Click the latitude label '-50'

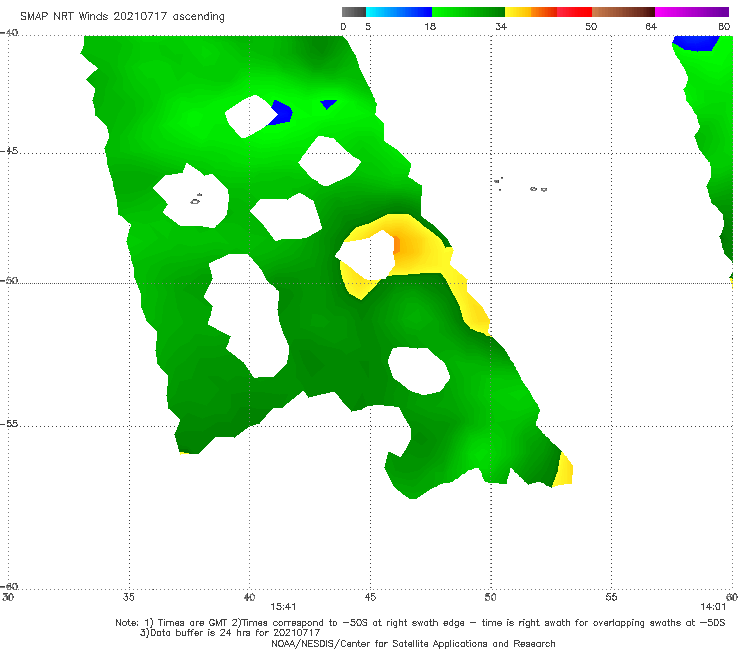pos(9,280)
